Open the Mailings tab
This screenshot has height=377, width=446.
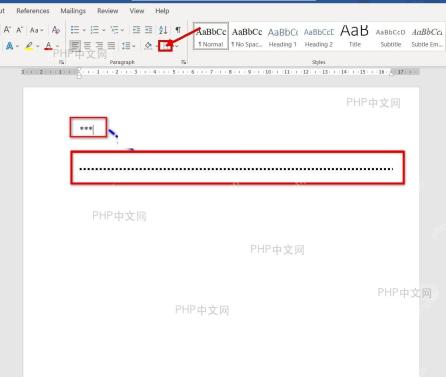pyautogui.click(x=73, y=11)
